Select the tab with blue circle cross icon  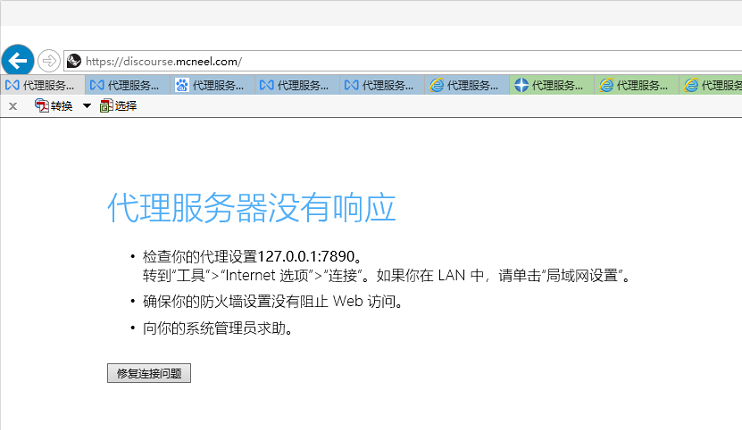tap(552, 85)
